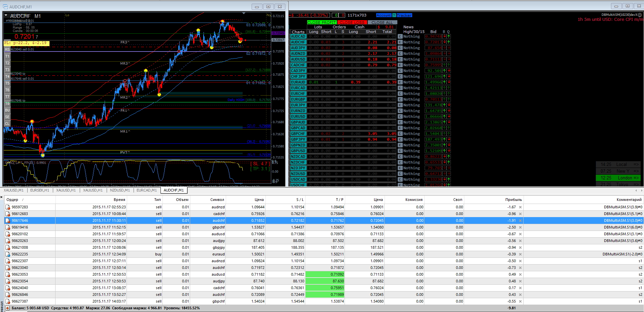Click the CLOSE PROFIT button

[322, 22]
